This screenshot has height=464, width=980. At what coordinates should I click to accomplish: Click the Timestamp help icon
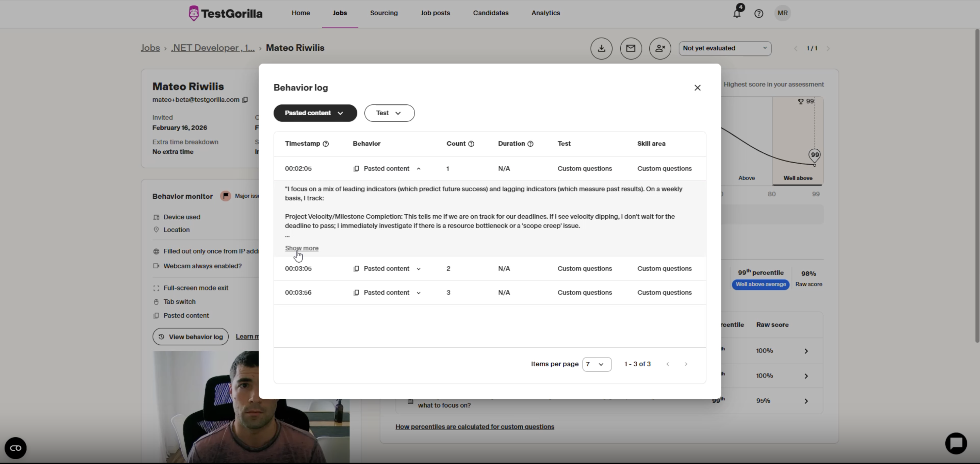click(326, 144)
